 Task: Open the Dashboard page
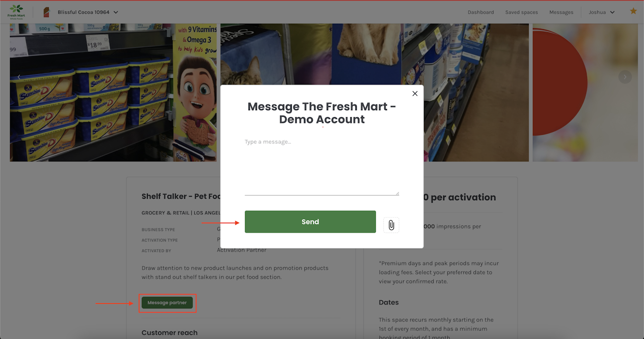pos(480,12)
